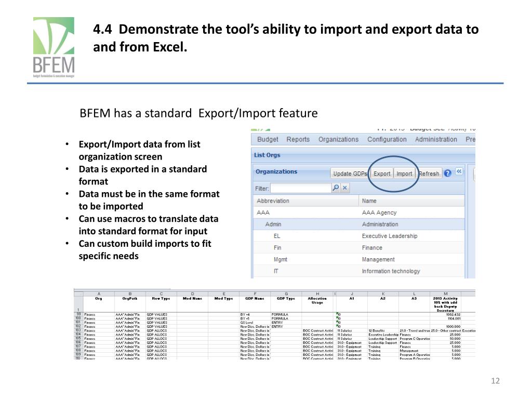This screenshot has width=532, height=399.
Task: Open the Organizations menu
Action: click(x=338, y=139)
